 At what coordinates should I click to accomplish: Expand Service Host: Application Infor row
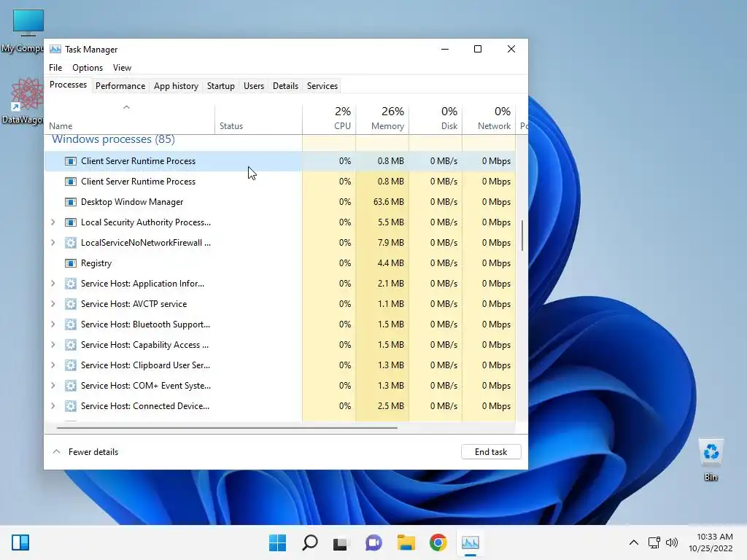pyautogui.click(x=53, y=284)
